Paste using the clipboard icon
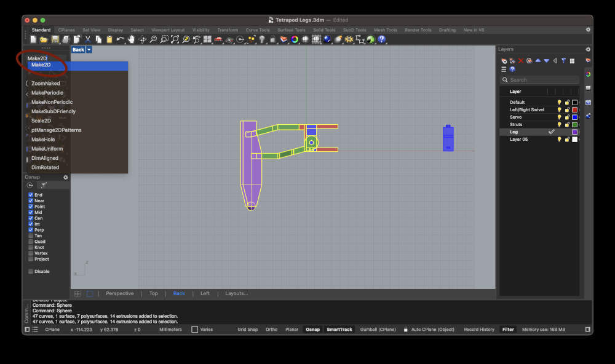The image size is (615, 364). (x=109, y=39)
